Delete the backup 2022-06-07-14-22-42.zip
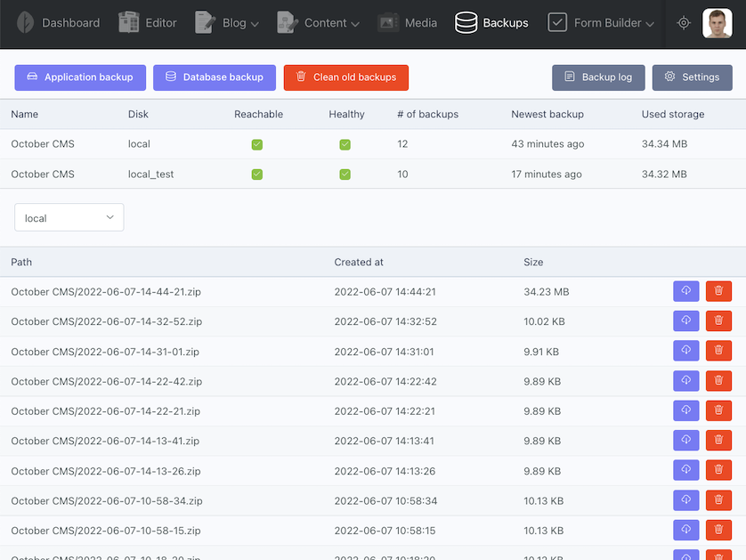Screen dimensions: 746x560 click(718, 380)
